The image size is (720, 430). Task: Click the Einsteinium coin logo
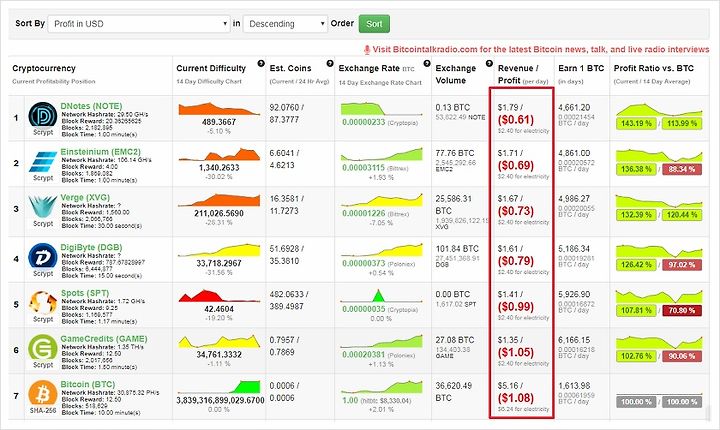click(43, 161)
